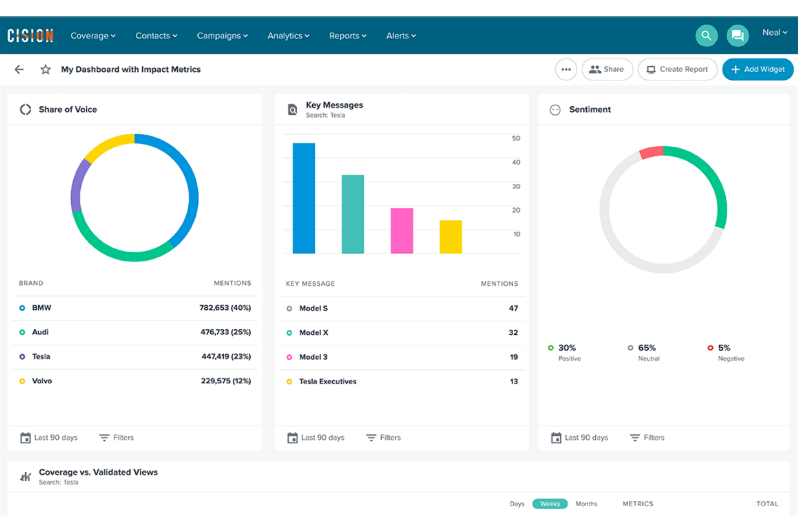Open the calendar icon under Share of Voice
This screenshot has height=532, width=798.
coord(25,437)
